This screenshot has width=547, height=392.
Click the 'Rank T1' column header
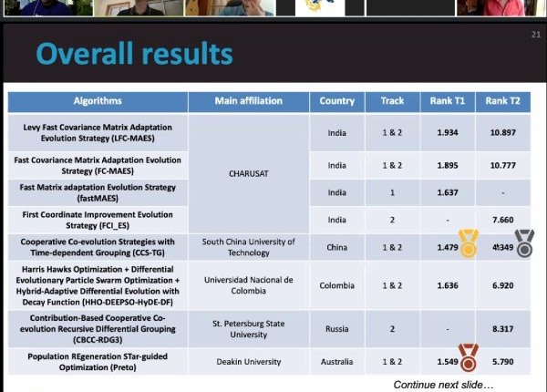coord(448,101)
